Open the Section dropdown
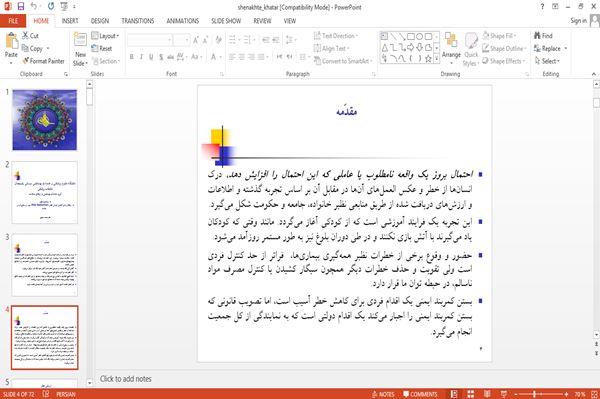 pyautogui.click(x=106, y=61)
